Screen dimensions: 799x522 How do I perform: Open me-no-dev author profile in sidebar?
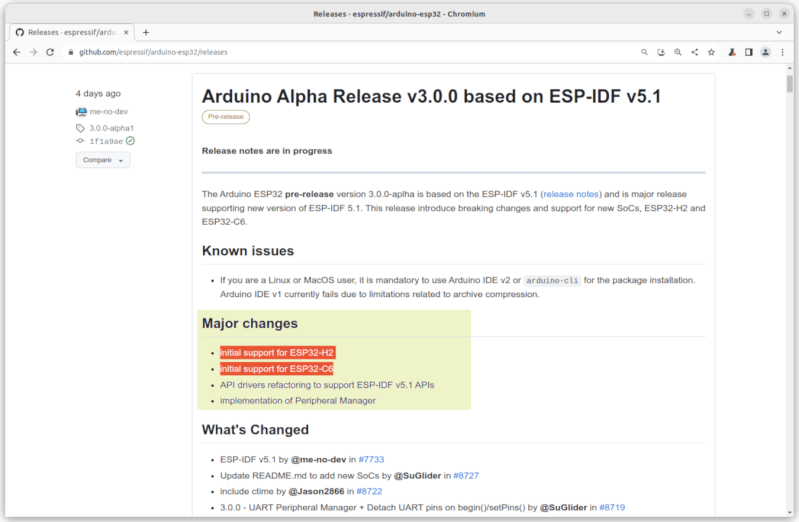tap(109, 111)
